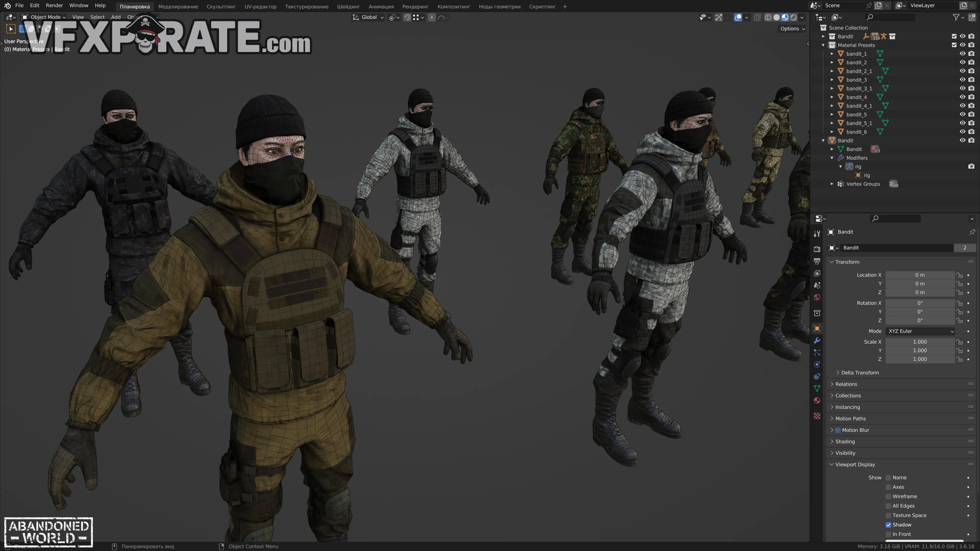Open the Window menu
Image resolution: width=980 pixels, height=551 pixels.
[x=79, y=6]
